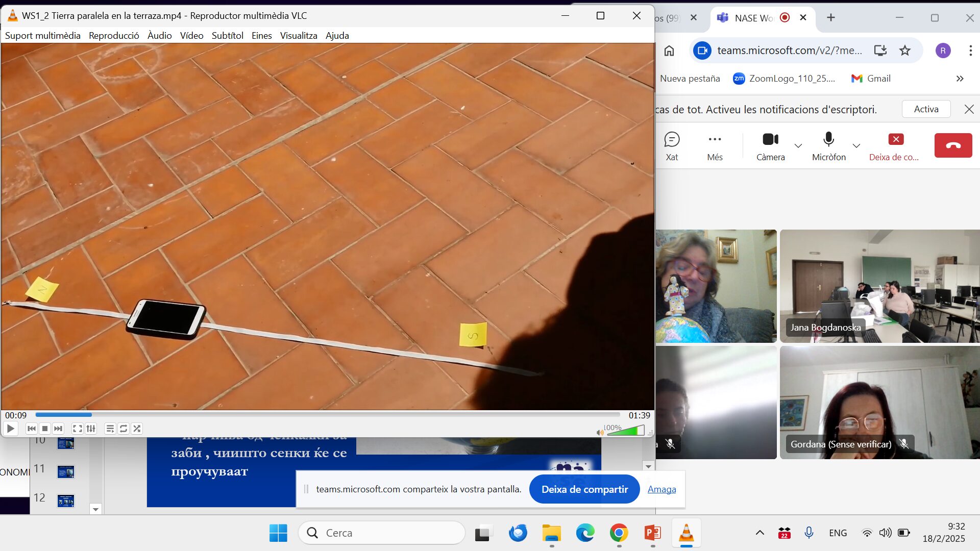Screen dimensions: 980x551
Task: Show more bookmarks chevron
Action: pos(960,79)
